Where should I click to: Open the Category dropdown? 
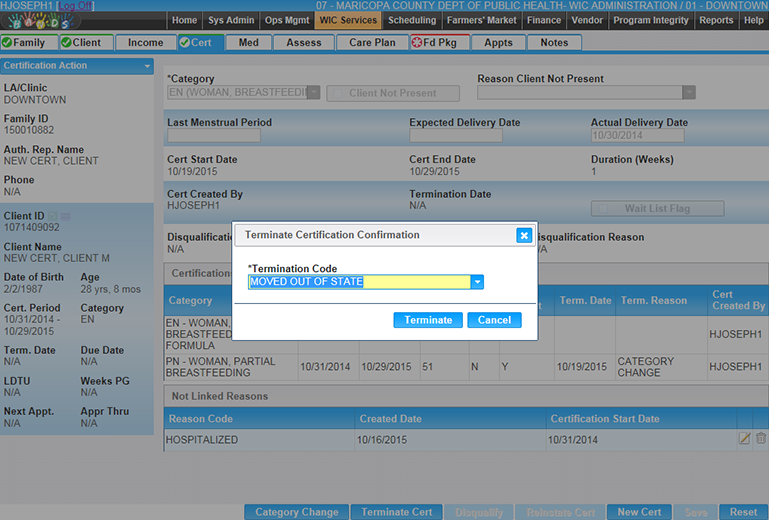(313, 93)
